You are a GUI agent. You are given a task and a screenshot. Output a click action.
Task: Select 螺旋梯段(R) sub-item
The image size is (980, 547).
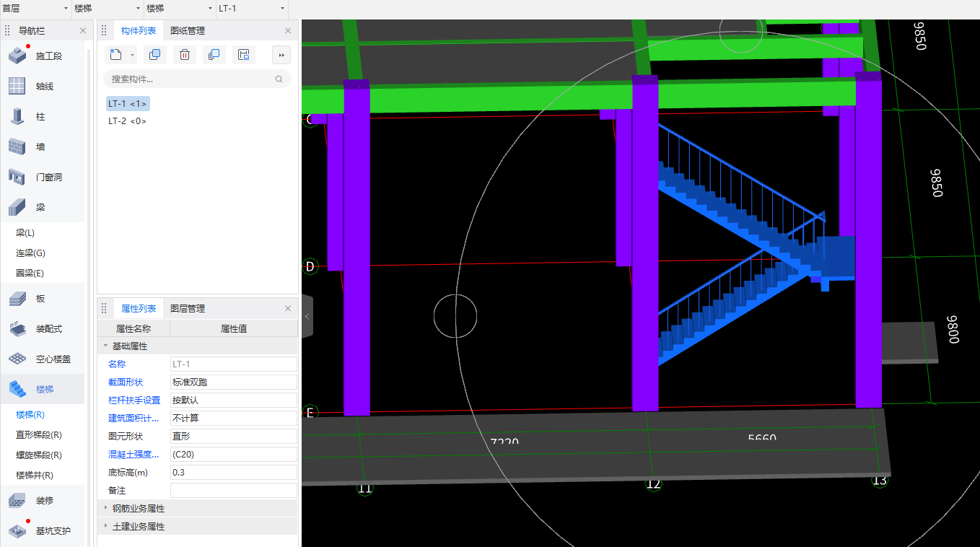pos(39,455)
